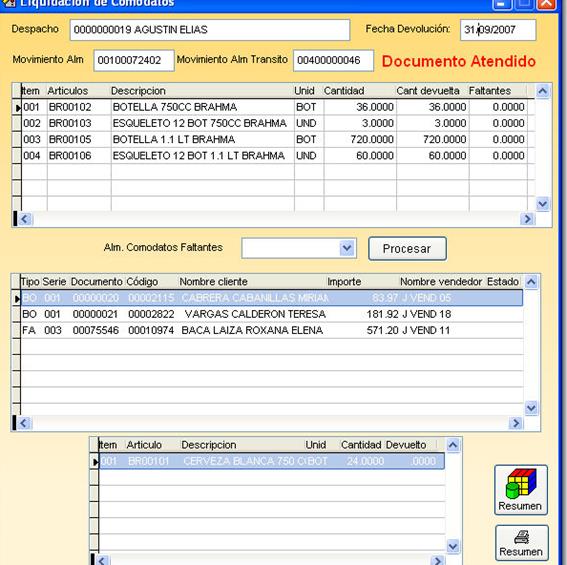Click the Nombre cliente column header
Viewport: 567px width, 565px height.
[x=213, y=282]
